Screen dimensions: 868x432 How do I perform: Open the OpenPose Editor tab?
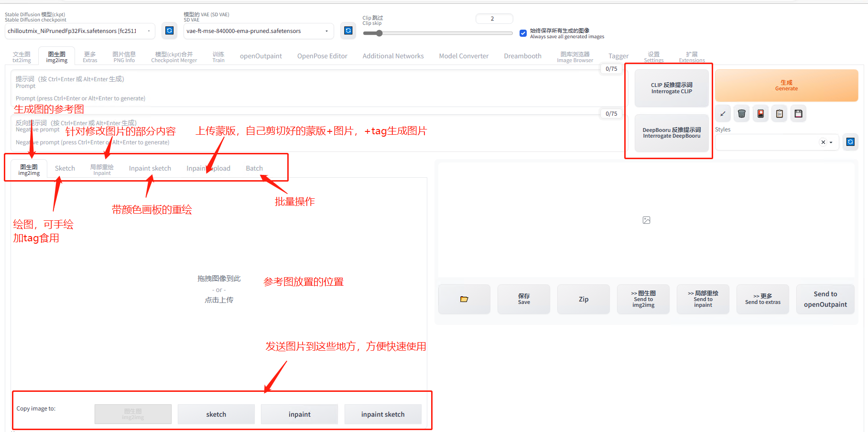coord(322,56)
